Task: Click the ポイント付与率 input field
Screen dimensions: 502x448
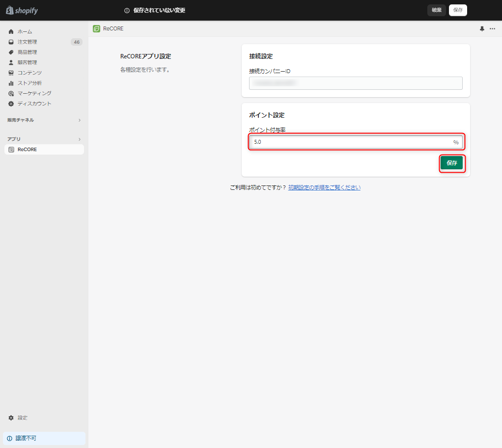Action: (x=356, y=142)
